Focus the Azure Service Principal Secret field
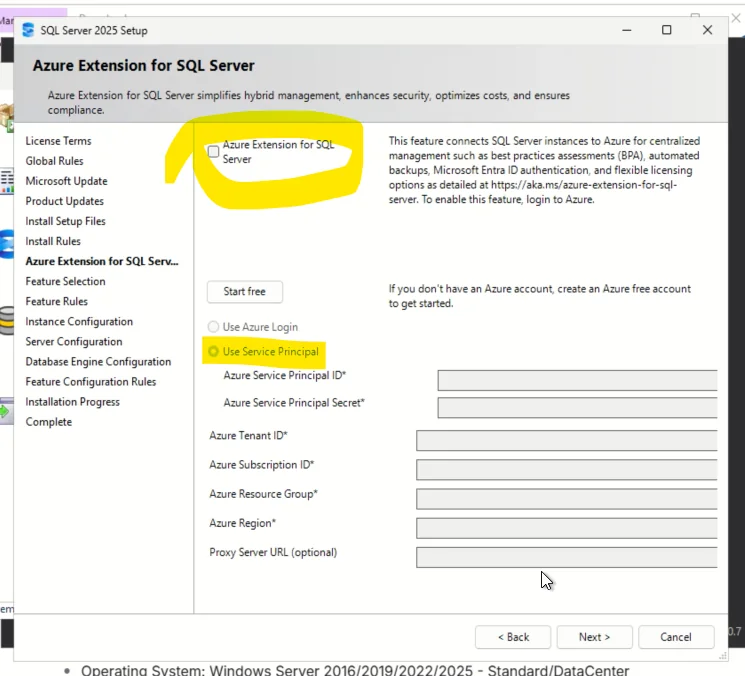Viewport: 745px width, 676px height. [x=577, y=408]
